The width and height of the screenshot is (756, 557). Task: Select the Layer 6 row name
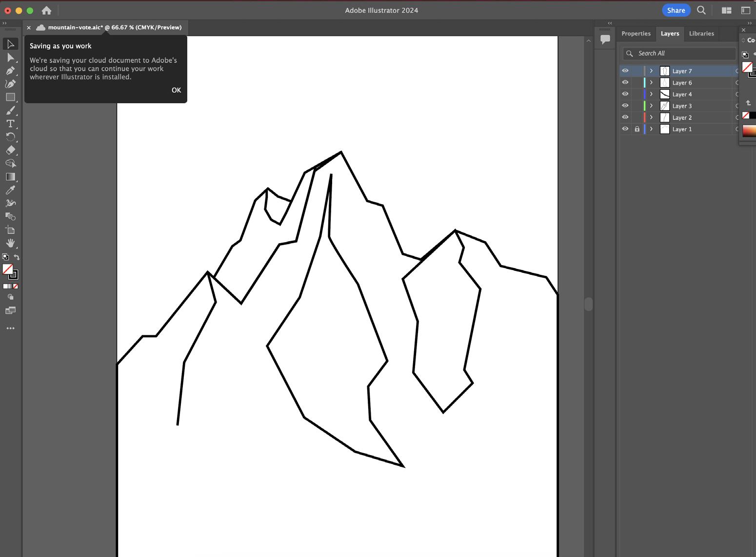pos(682,83)
